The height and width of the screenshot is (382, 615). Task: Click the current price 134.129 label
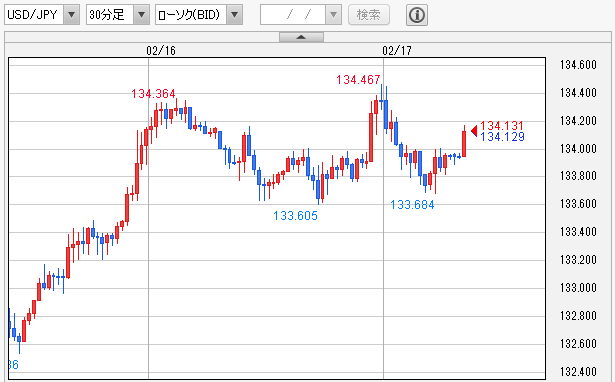(x=502, y=136)
